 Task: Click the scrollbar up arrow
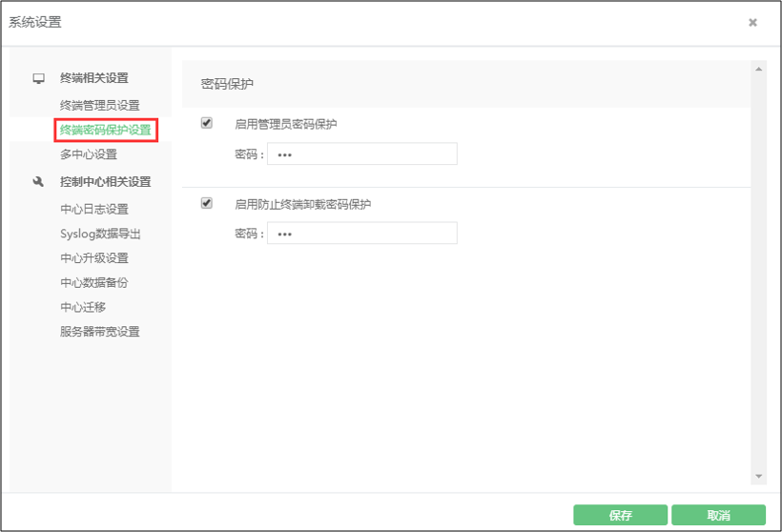coord(758,69)
